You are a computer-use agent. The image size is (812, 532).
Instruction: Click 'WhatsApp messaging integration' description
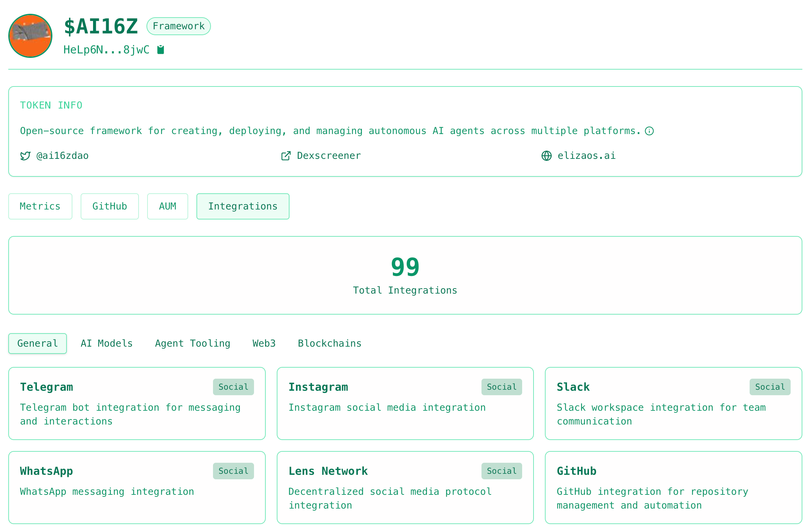point(107,492)
